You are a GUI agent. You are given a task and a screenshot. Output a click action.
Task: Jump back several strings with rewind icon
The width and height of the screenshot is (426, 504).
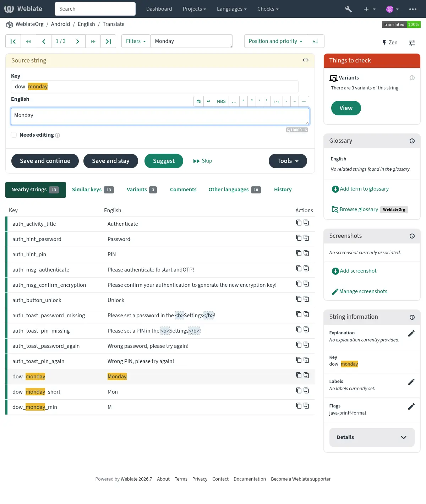(28, 41)
